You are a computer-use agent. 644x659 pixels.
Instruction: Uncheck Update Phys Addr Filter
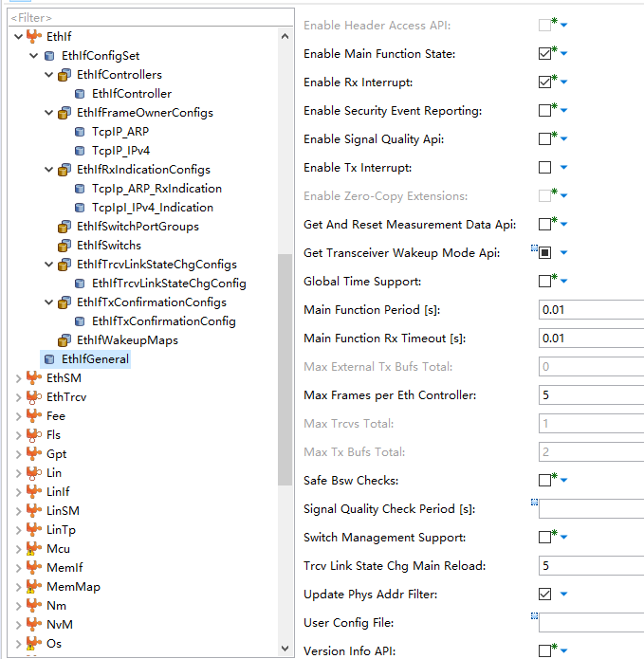(x=544, y=594)
